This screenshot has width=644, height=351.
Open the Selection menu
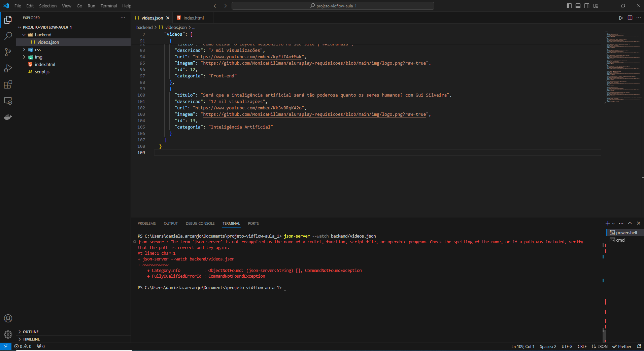click(x=48, y=6)
